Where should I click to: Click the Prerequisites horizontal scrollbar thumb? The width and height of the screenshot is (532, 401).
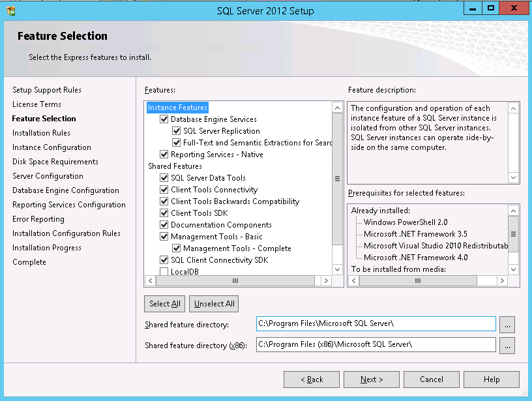click(x=418, y=280)
